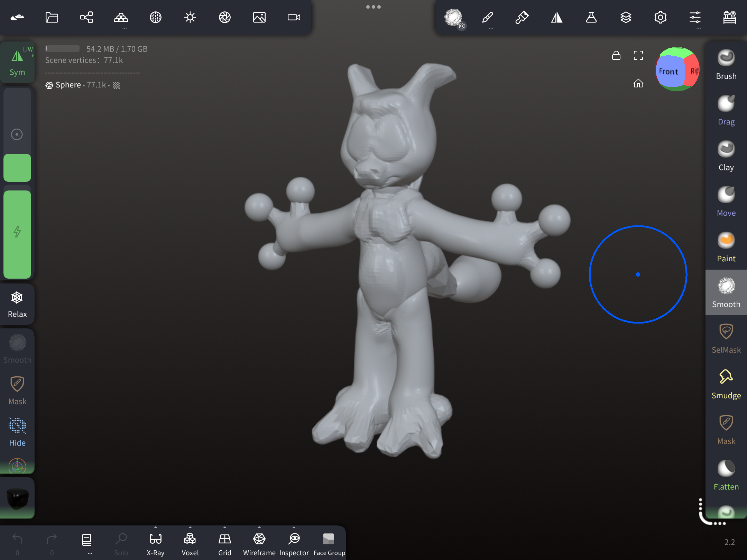This screenshot has width=747, height=560.
Task: Select the SelMask tool
Action: (x=726, y=339)
